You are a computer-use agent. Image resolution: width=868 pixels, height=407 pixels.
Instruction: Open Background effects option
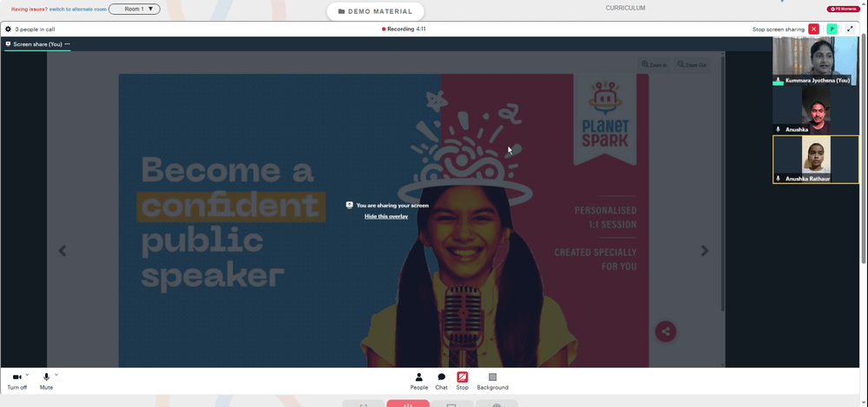coord(493,381)
